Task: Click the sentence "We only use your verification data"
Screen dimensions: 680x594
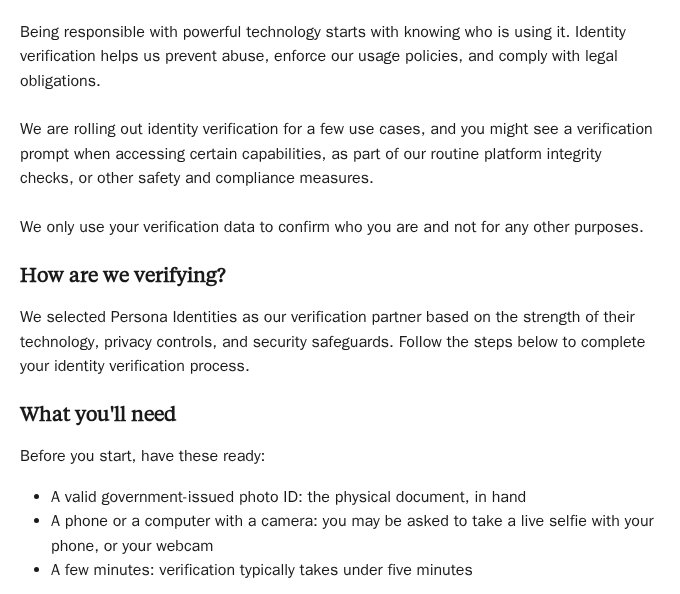Action: tap(332, 227)
